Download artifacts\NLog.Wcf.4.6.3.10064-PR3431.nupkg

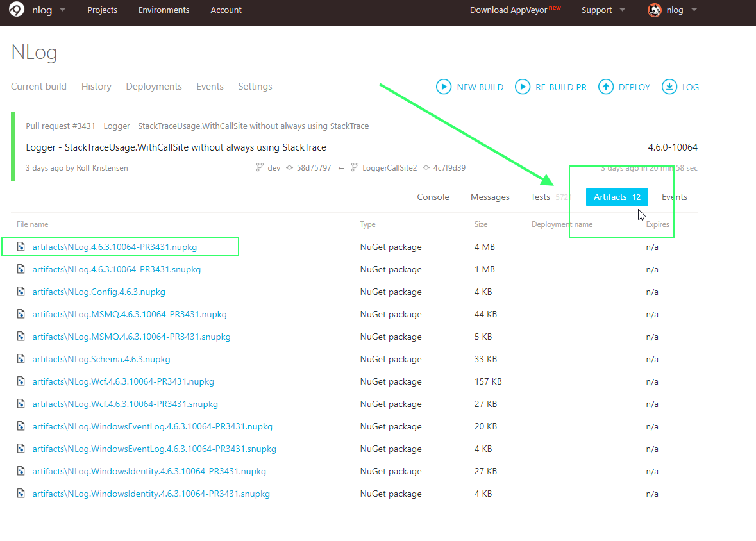123,381
